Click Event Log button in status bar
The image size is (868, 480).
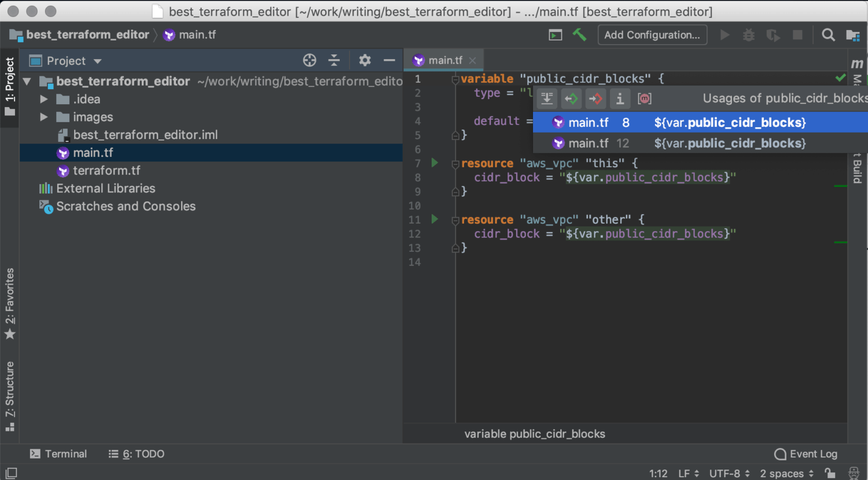point(806,454)
